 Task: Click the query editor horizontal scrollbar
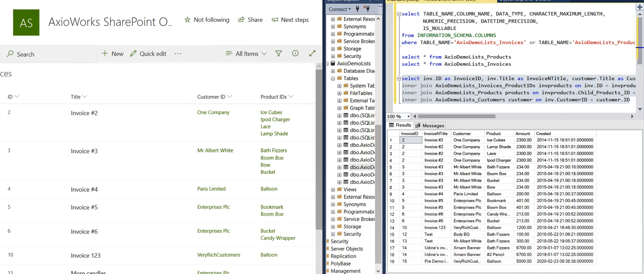[x=457, y=117]
